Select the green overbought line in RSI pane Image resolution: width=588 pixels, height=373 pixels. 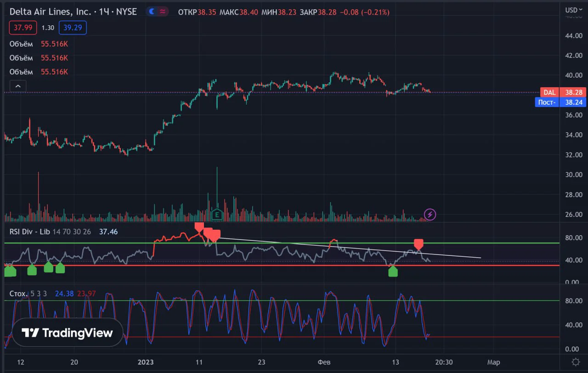[282, 243]
